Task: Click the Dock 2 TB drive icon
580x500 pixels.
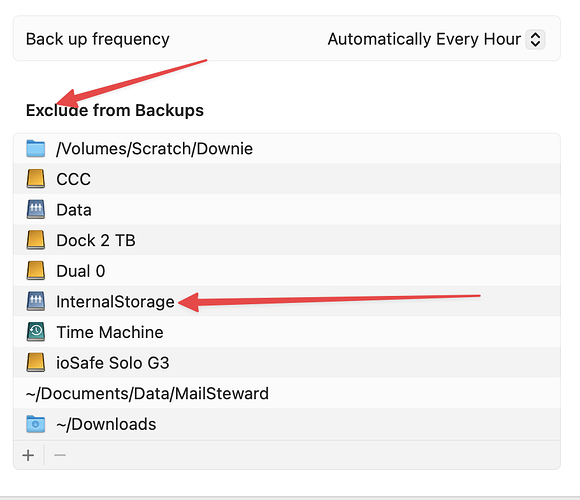Action: point(36,240)
